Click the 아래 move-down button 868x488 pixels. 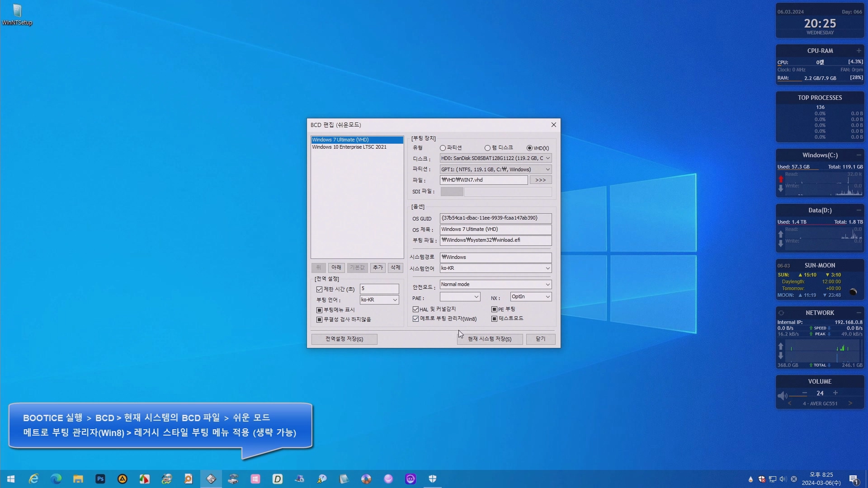pyautogui.click(x=336, y=267)
